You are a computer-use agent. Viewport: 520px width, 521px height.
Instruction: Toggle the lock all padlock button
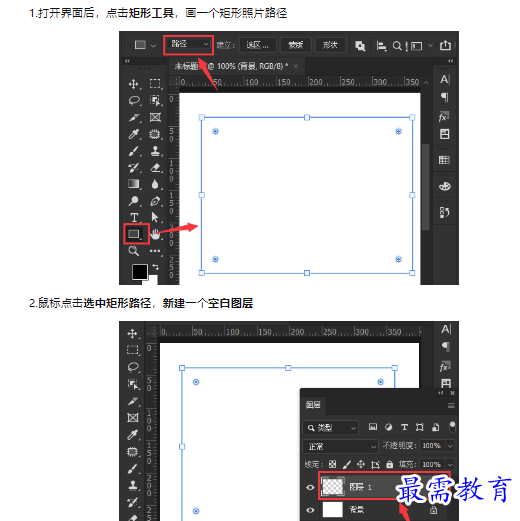tap(389, 464)
